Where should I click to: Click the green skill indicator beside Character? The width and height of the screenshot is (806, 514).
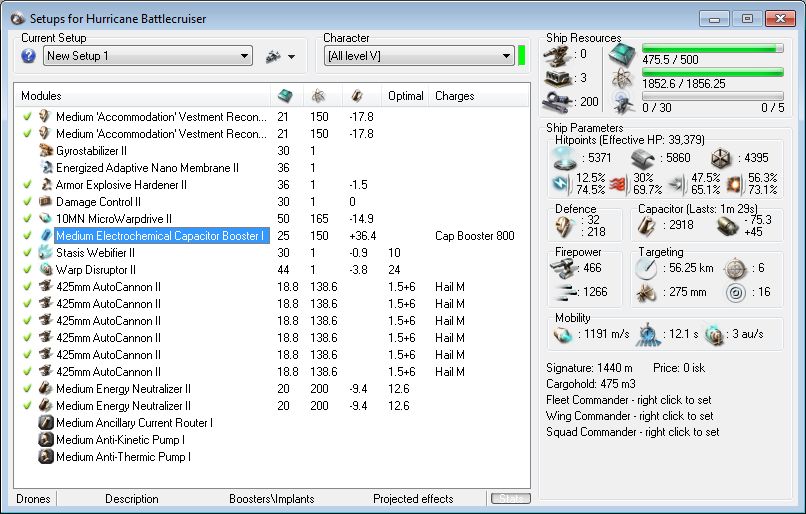521,56
